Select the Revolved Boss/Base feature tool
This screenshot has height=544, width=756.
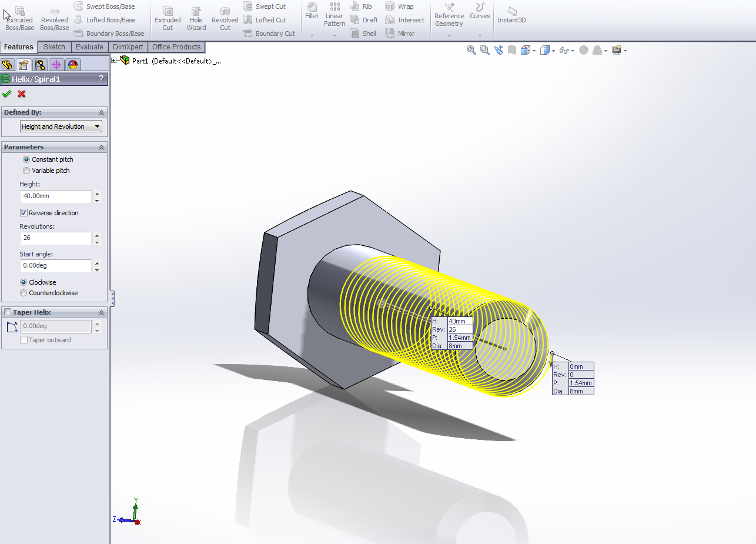[54, 18]
